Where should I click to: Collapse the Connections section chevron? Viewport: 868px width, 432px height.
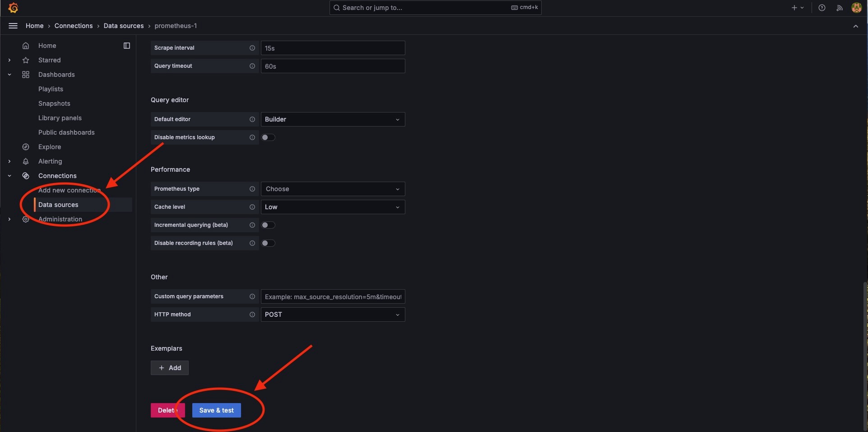pyautogui.click(x=9, y=176)
